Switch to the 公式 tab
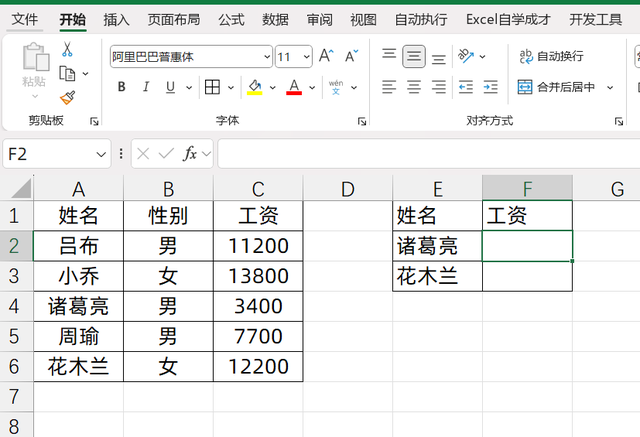The height and width of the screenshot is (437, 640). pos(231,20)
